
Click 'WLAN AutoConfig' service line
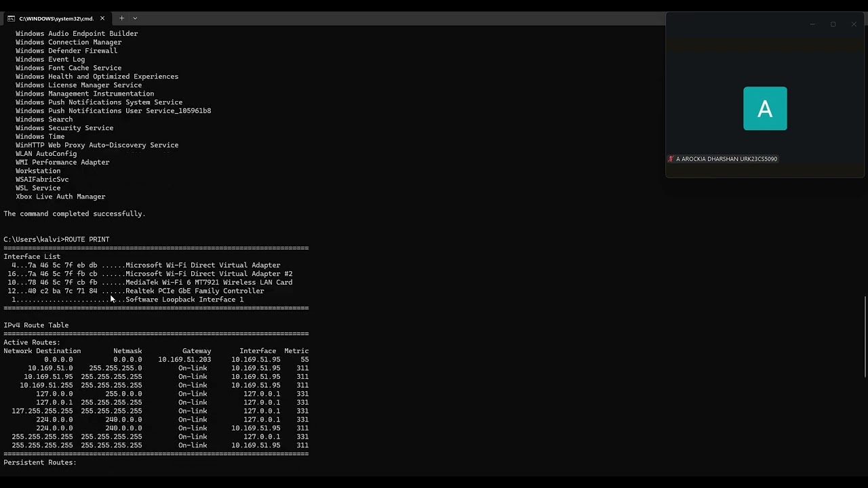pos(46,154)
